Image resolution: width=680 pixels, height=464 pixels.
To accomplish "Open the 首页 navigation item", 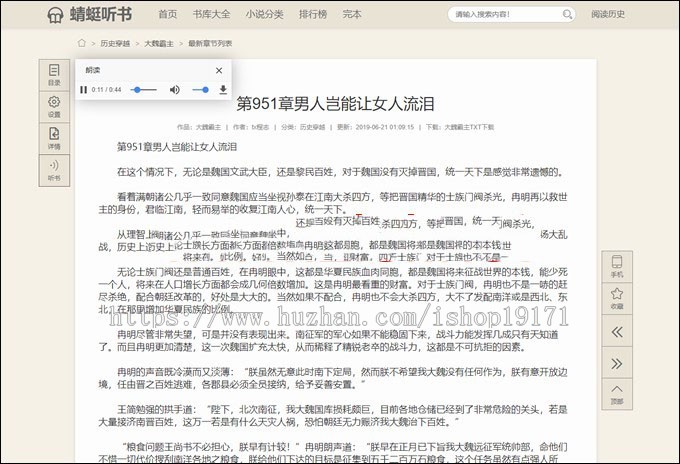I will point(167,14).
